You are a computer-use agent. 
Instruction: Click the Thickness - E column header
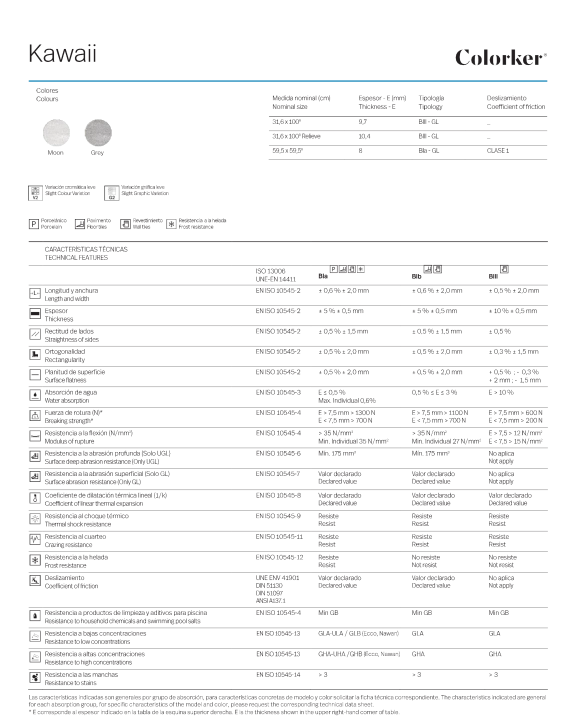pos(382,102)
